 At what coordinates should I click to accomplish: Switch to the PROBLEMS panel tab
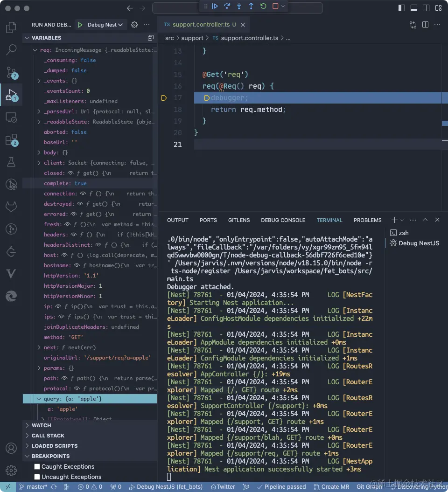pos(367,220)
